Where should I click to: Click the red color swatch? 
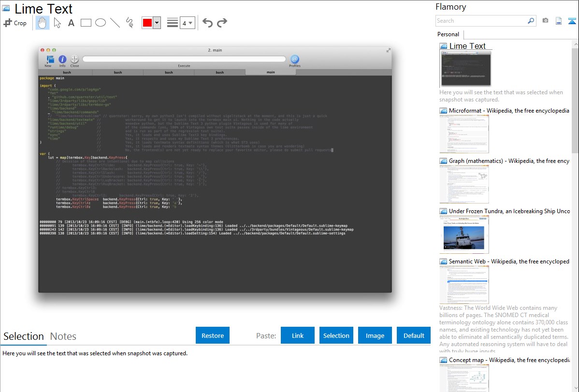147,23
